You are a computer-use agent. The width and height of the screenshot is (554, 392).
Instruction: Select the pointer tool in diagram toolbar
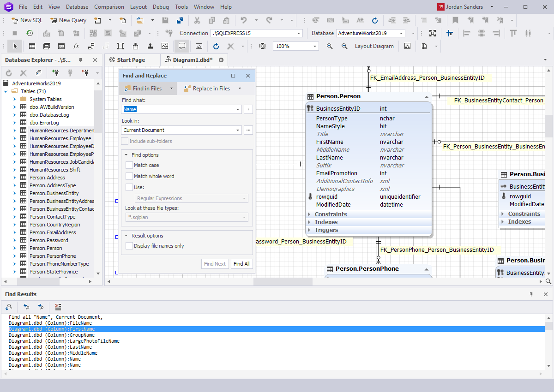(x=15, y=46)
